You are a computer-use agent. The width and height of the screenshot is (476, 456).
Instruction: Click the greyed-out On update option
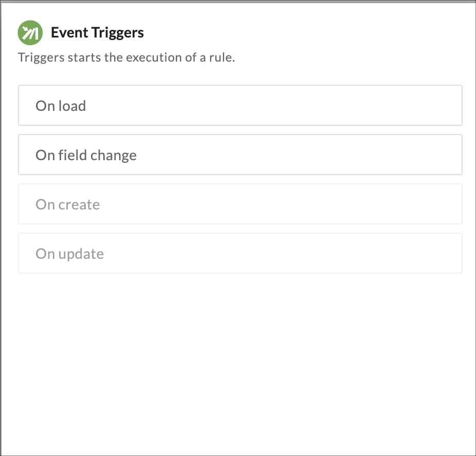[x=240, y=253]
